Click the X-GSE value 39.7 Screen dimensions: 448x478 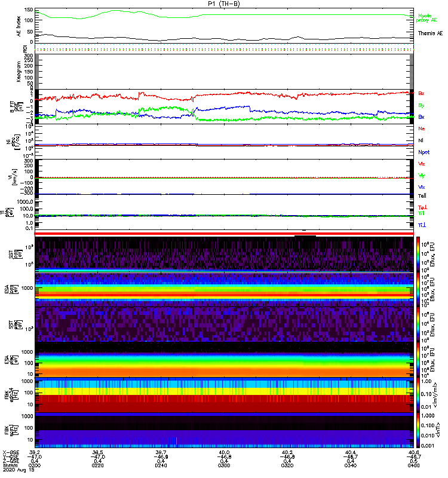[x=161, y=452]
